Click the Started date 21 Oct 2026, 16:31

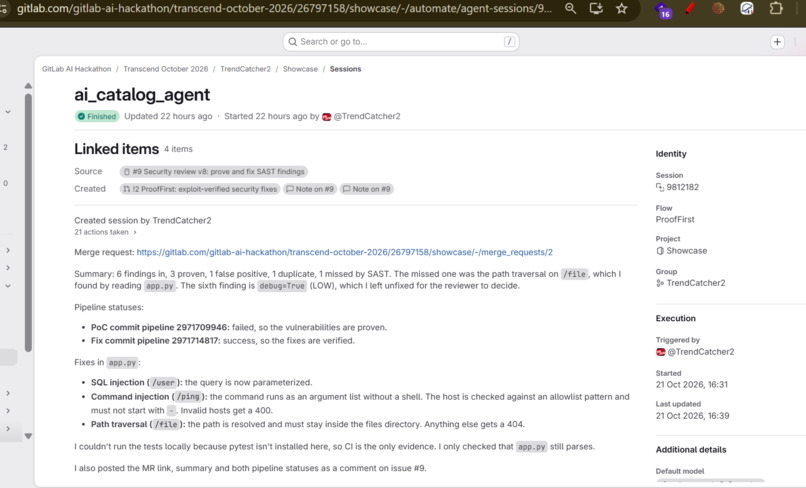(691, 385)
